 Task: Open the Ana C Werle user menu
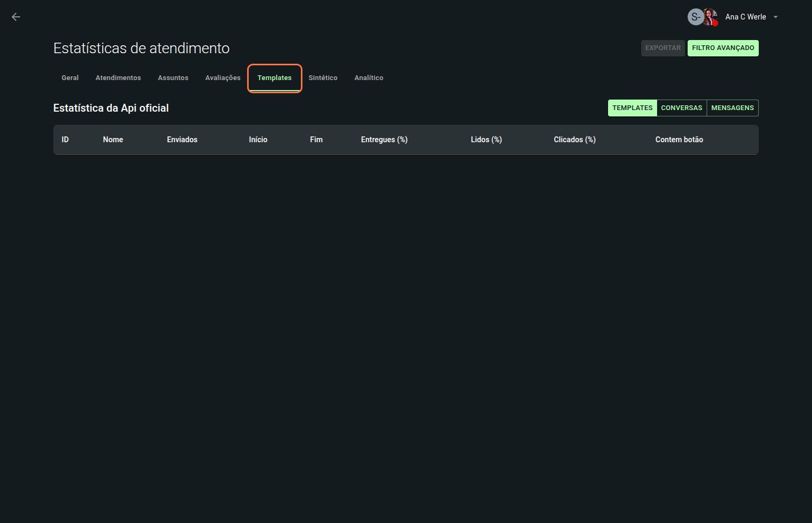coord(745,17)
